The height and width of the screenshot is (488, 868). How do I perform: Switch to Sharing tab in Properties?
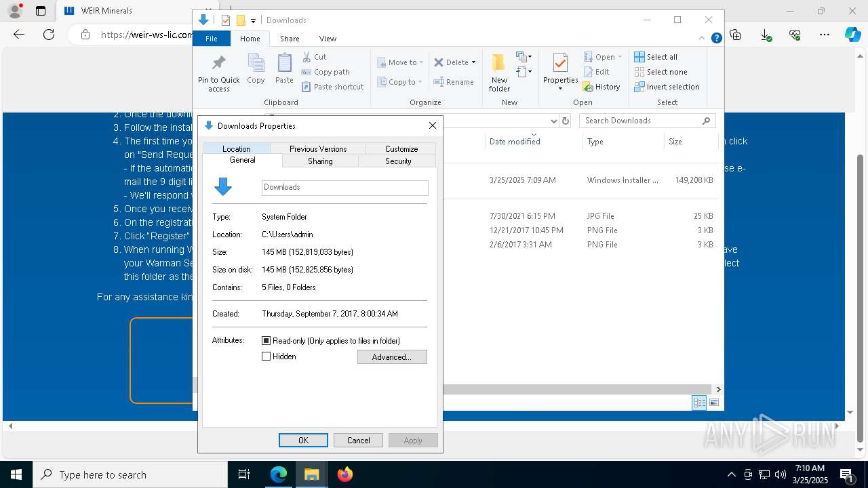320,161
